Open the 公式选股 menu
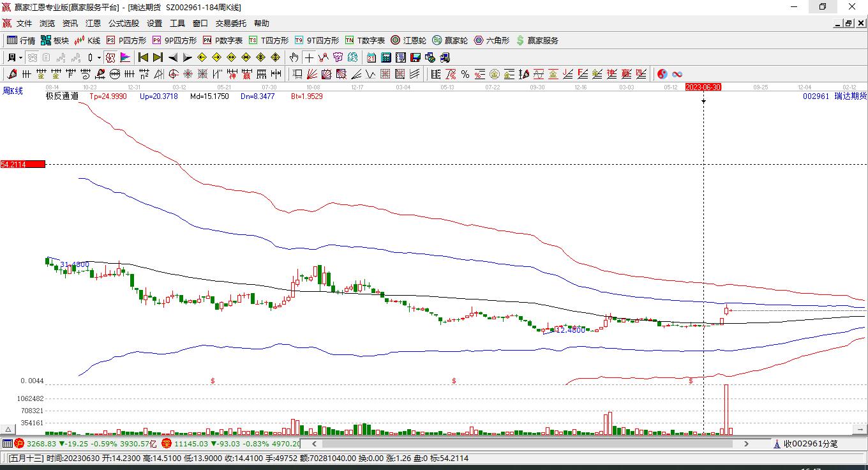Image resolution: width=868 pixels, height=470 pixels. [123, 24]
